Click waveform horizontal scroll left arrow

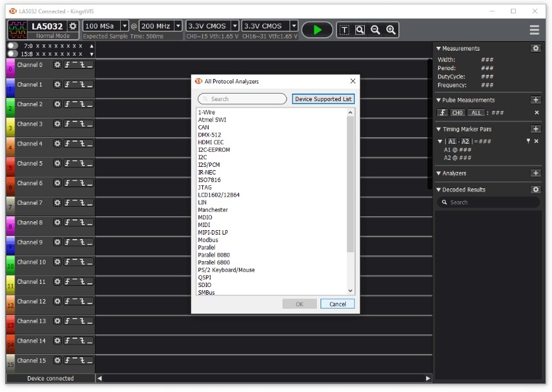[x=100, y=378]
